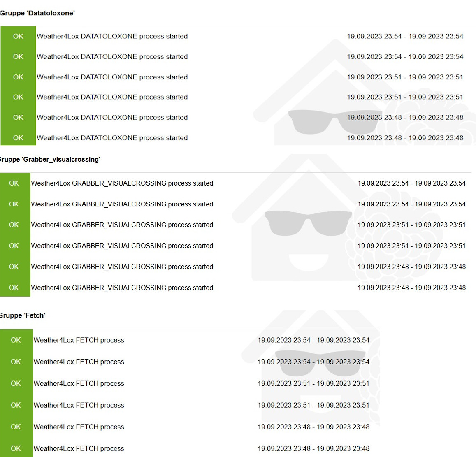Select the Gruppe 'Fetch' heading
The height and width of the screenshot is (457, 476).
click(x=23, y=315)
